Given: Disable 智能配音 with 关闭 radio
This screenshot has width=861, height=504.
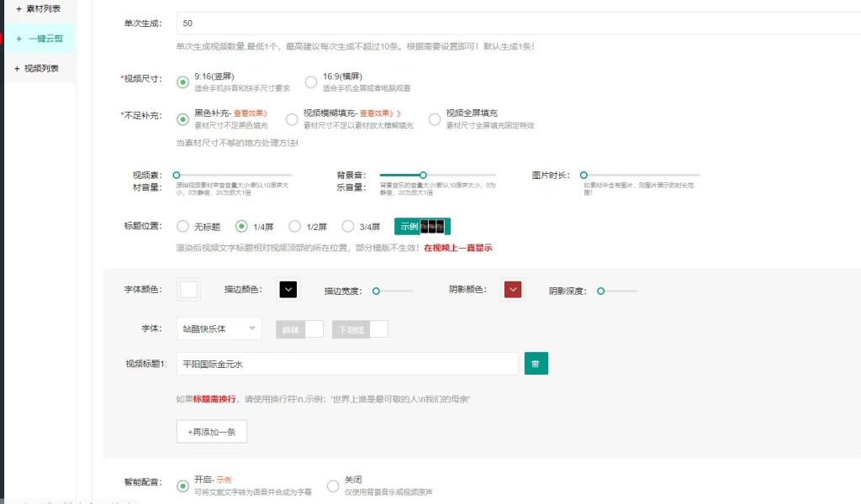Looking at the screenshot, I should coord(333,486).
